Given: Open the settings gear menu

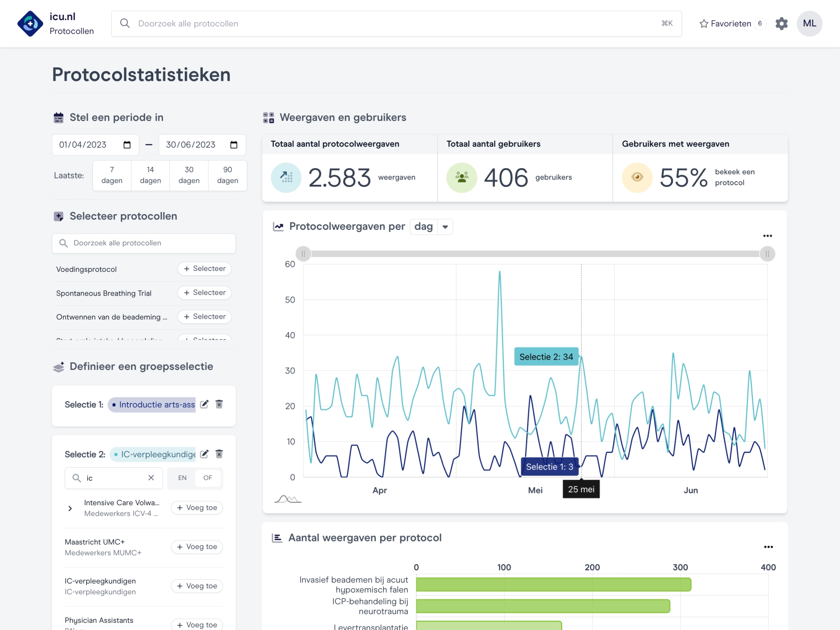Looking at the screenshot, I should (782, 24).
